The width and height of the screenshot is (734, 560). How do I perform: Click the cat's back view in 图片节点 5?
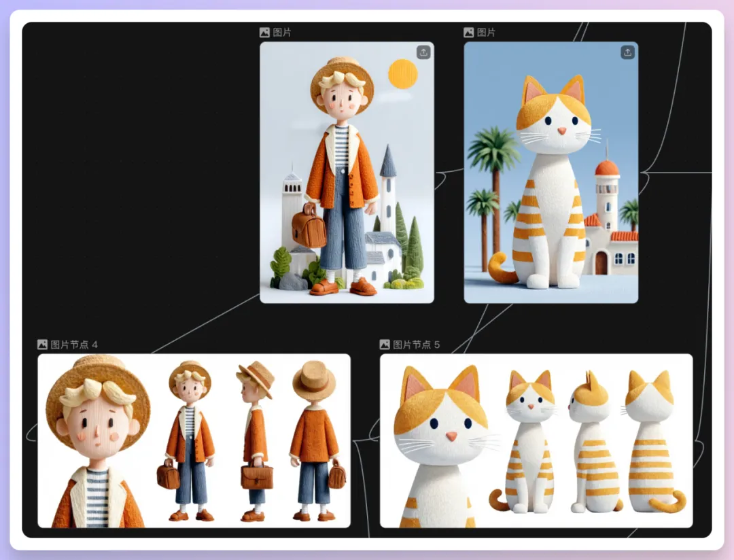[651, 442]
